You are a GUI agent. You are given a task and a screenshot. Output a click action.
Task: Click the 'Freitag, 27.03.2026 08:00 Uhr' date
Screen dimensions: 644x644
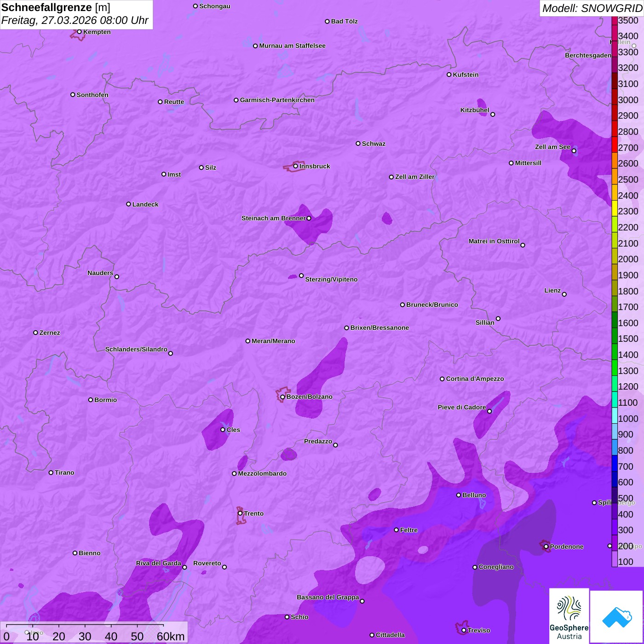[75, 21]
